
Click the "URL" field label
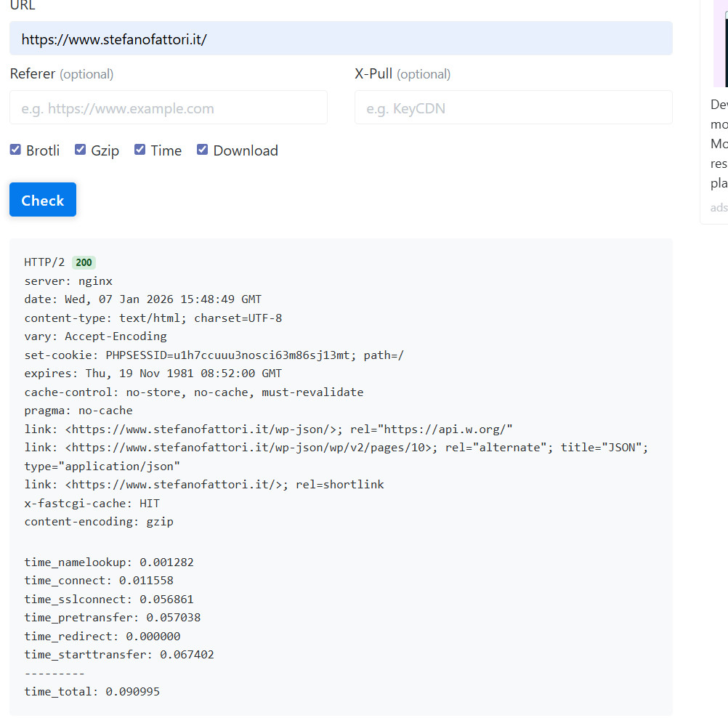click(23, 6)
